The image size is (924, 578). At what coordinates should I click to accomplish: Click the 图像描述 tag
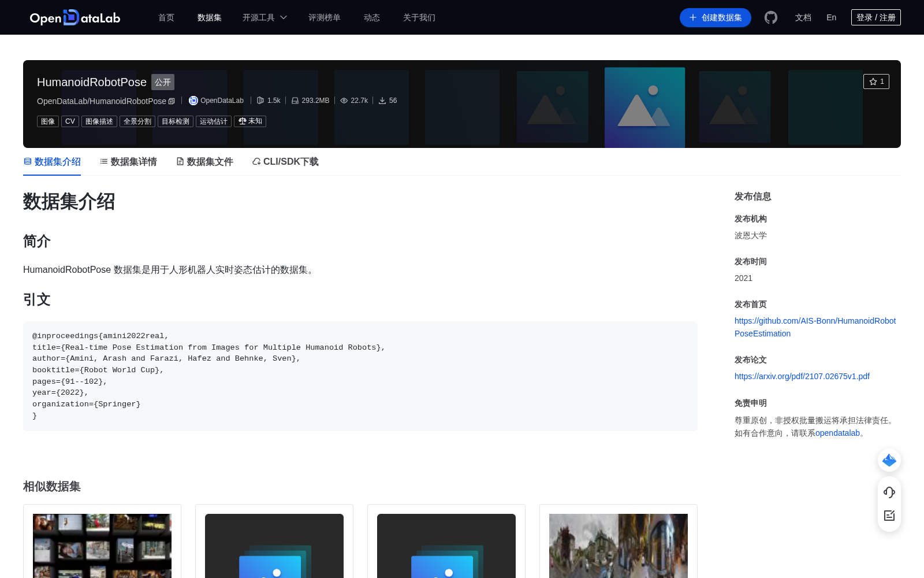pos(99,121)
